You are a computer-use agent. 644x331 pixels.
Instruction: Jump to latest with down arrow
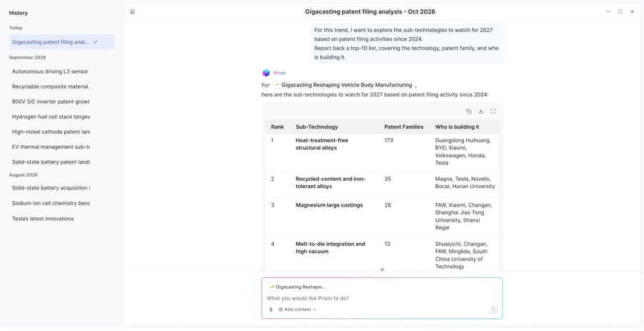coord(382,269)
